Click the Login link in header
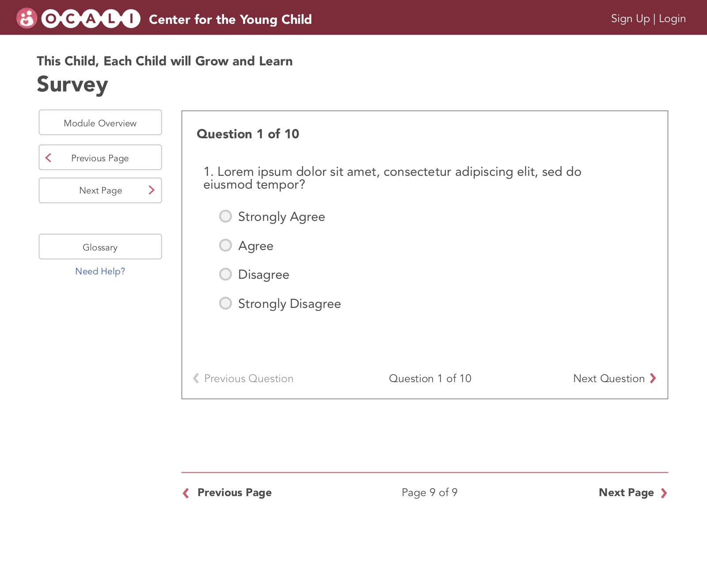This screenshot has height=588, width=707. tap(672, 19)
